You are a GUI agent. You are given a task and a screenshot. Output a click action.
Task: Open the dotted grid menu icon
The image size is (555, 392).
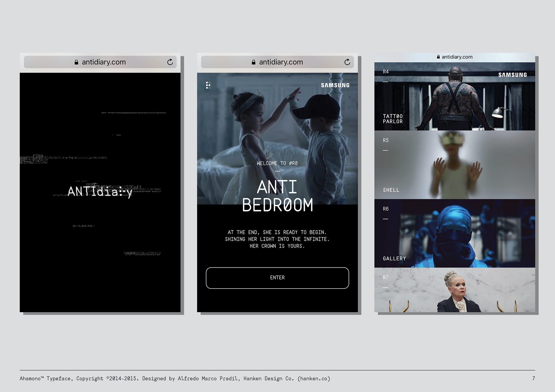(208, 85)
